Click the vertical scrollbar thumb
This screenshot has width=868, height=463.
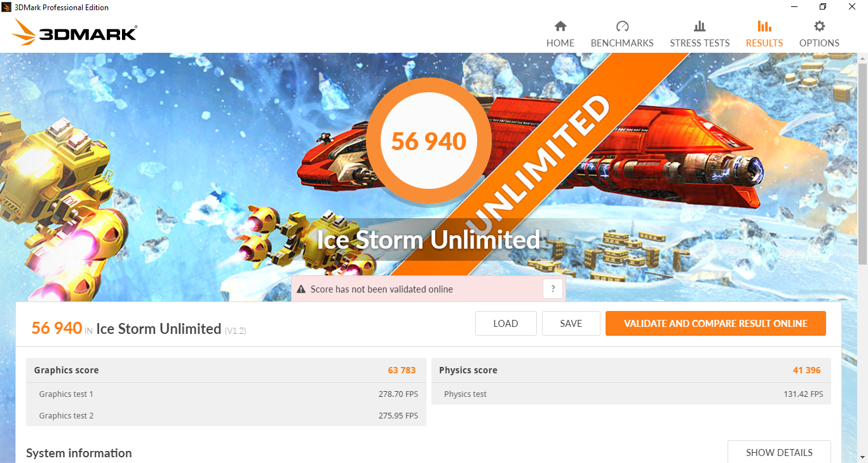coord(862,162)
